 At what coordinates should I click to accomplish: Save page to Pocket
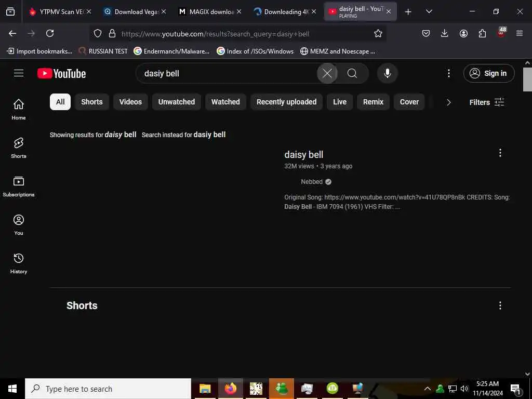(x=426, y=33)
